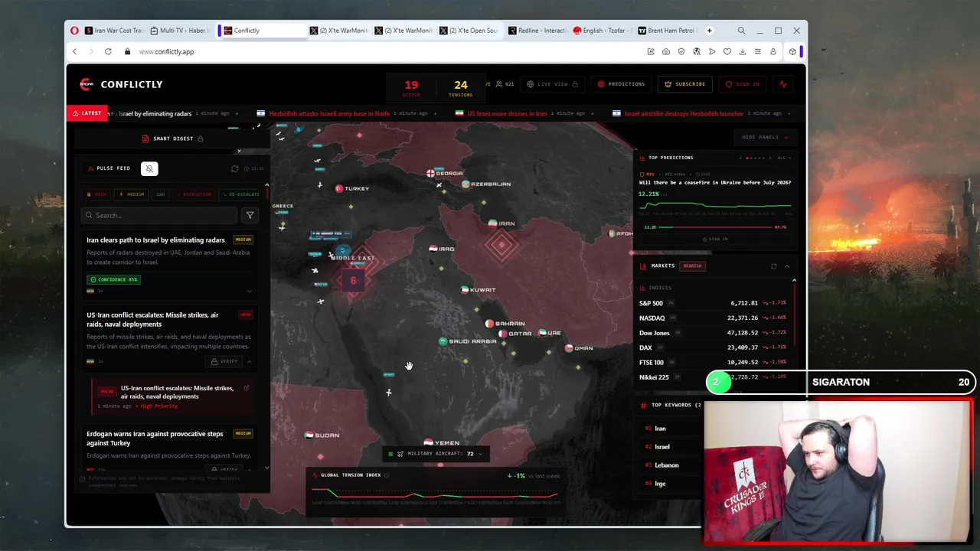980x551 pixels.
Task: Select the Dow Jones index row
Action: tap(713, 333)
